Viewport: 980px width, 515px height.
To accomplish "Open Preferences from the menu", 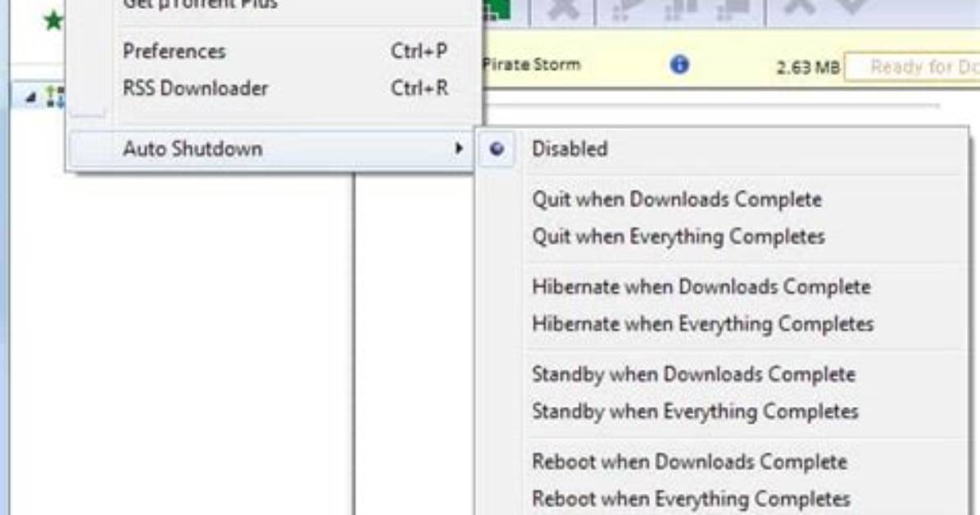I will pos(174,52).
